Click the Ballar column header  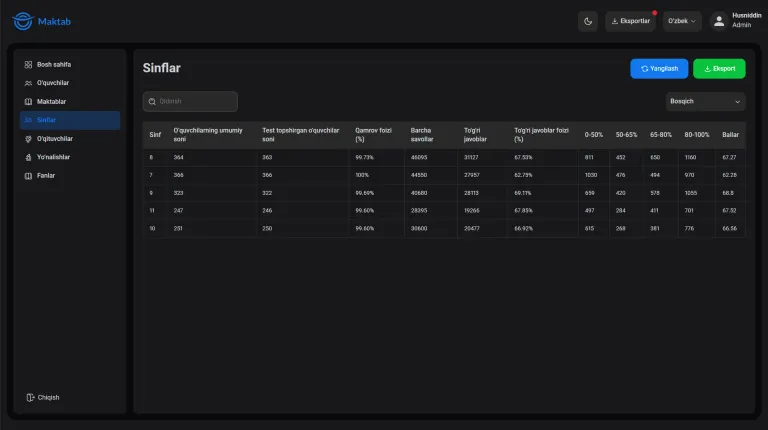[730, 135]
